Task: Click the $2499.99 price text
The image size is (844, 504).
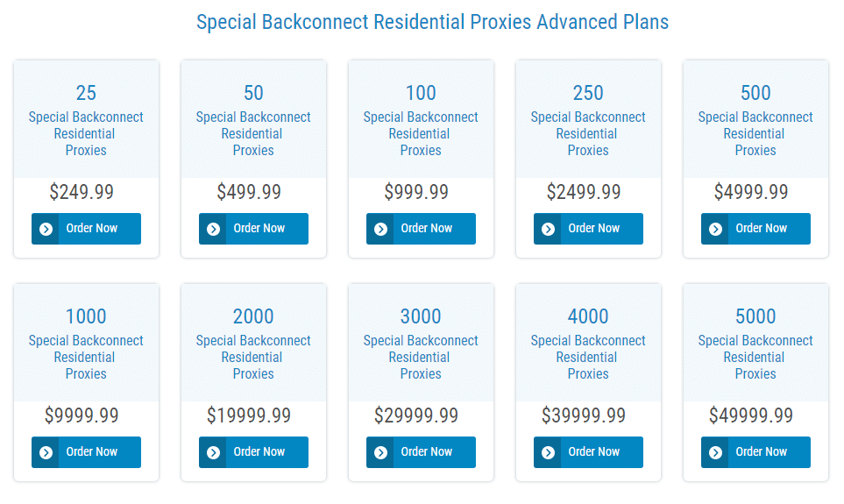Action: (x=584, y=192)
